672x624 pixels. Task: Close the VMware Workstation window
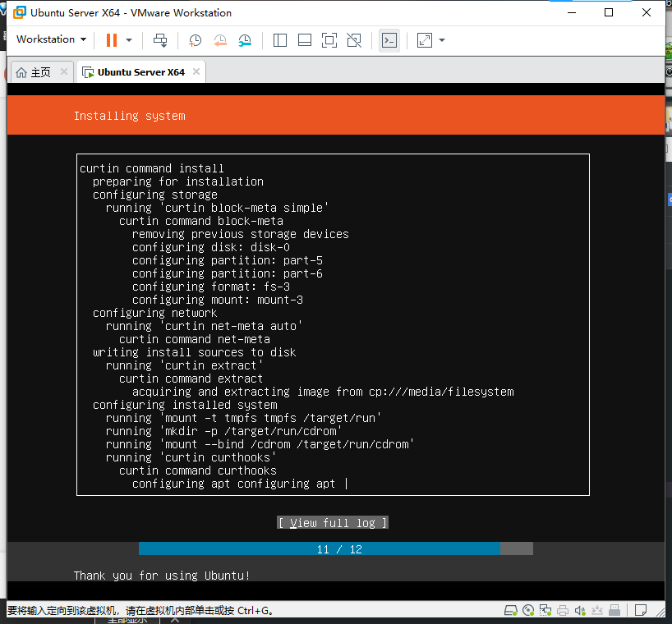647,13
